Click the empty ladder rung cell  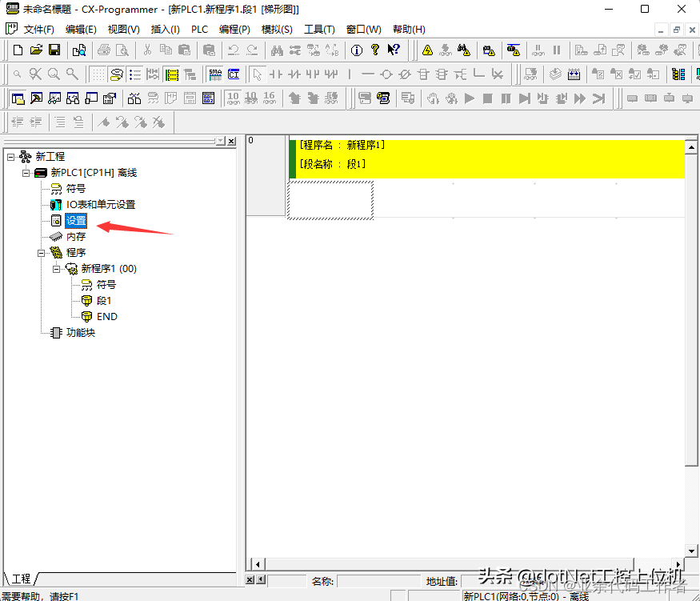[x=330, y=200]
